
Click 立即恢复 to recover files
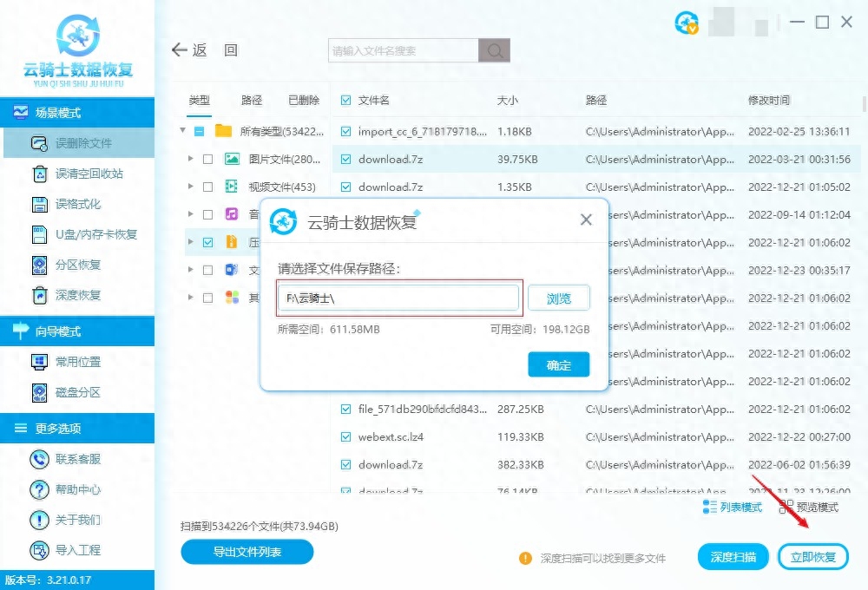(x=813, y=557)
